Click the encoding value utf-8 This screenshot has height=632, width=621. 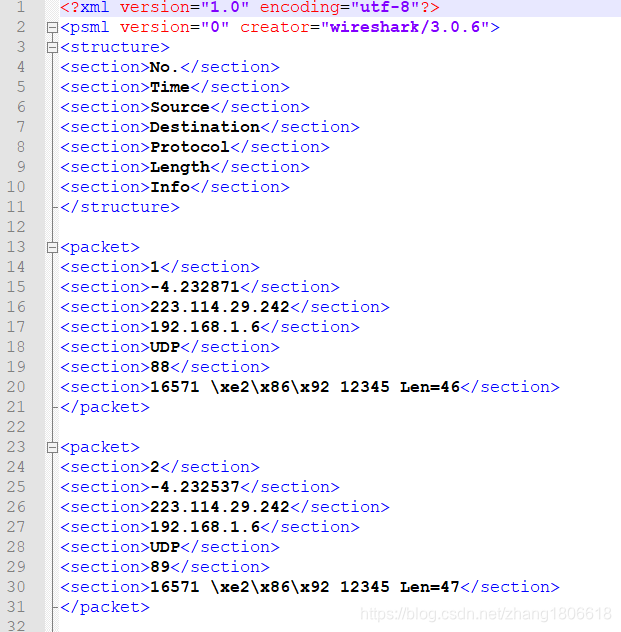[385, 8]
